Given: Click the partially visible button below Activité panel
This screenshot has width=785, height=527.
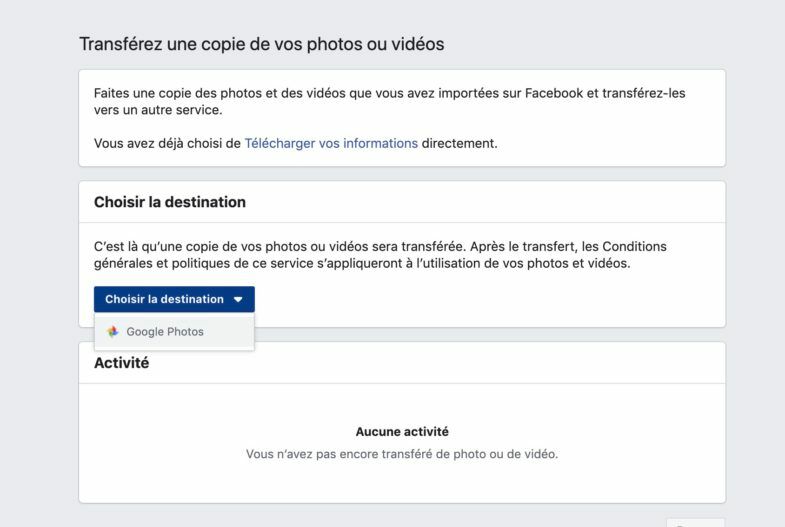Looking at the screenshot, I should (696, 523).
